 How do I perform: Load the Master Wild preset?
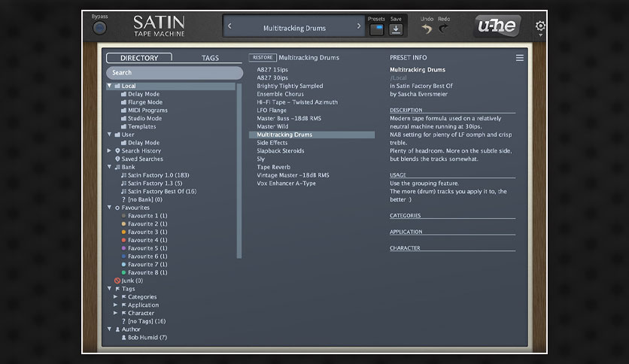[272, 126]
